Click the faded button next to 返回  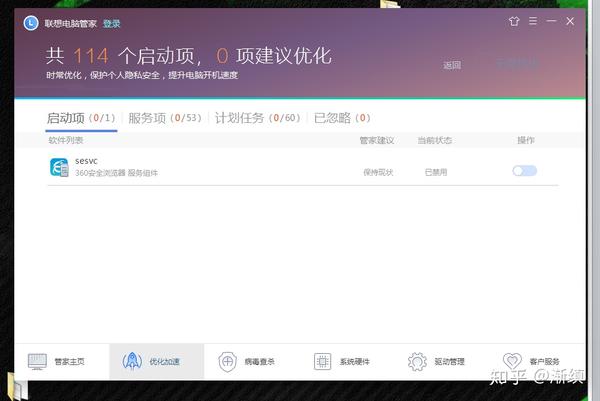pyautogui.click(x=517, y=64)
